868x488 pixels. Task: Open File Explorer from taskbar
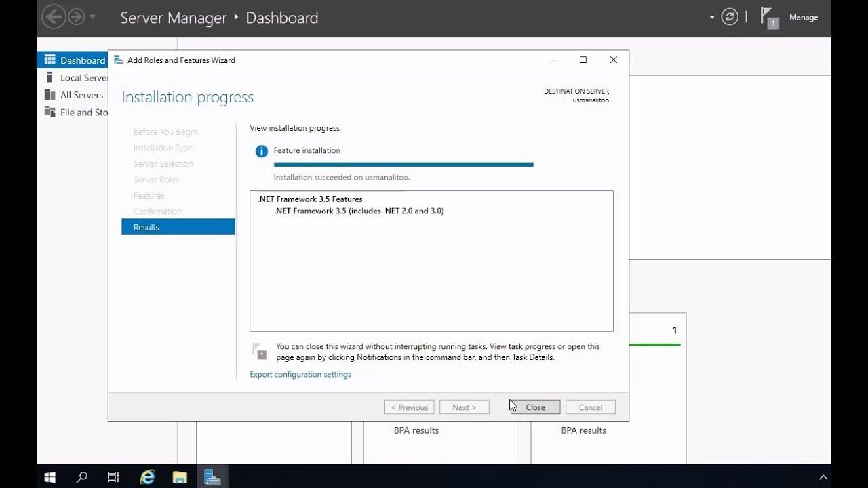pos(180,477)
